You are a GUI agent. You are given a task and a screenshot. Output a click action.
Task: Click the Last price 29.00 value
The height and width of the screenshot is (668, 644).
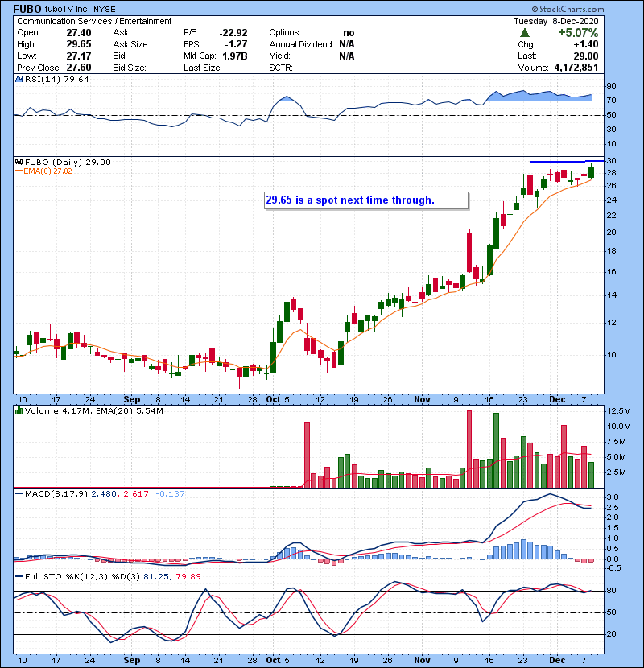586,56
